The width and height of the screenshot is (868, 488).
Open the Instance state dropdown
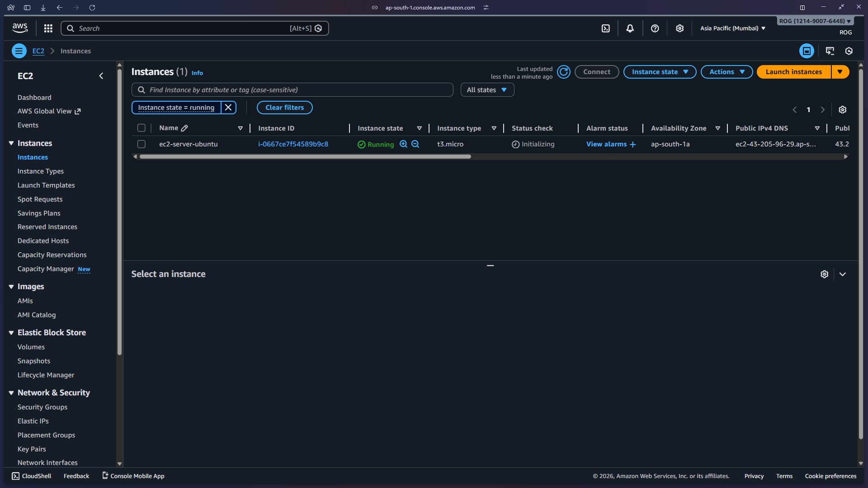[x=660, y=71]
